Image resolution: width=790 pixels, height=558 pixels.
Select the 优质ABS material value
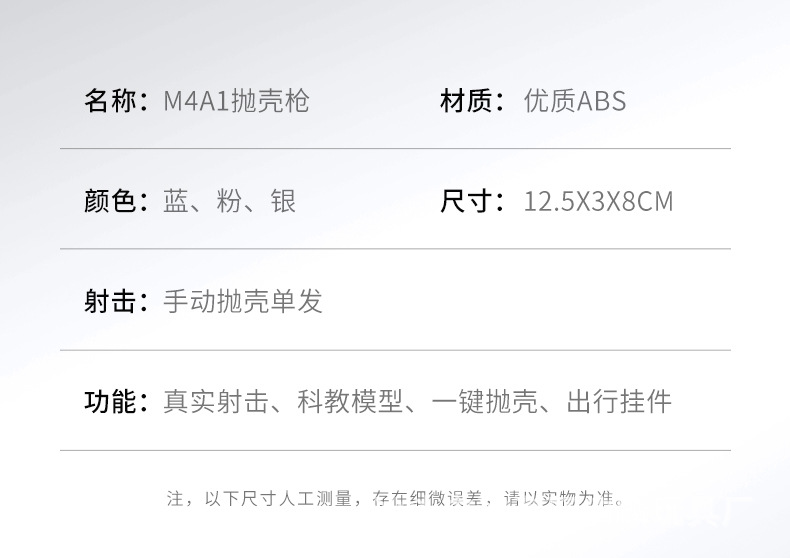tap(575, 101)
